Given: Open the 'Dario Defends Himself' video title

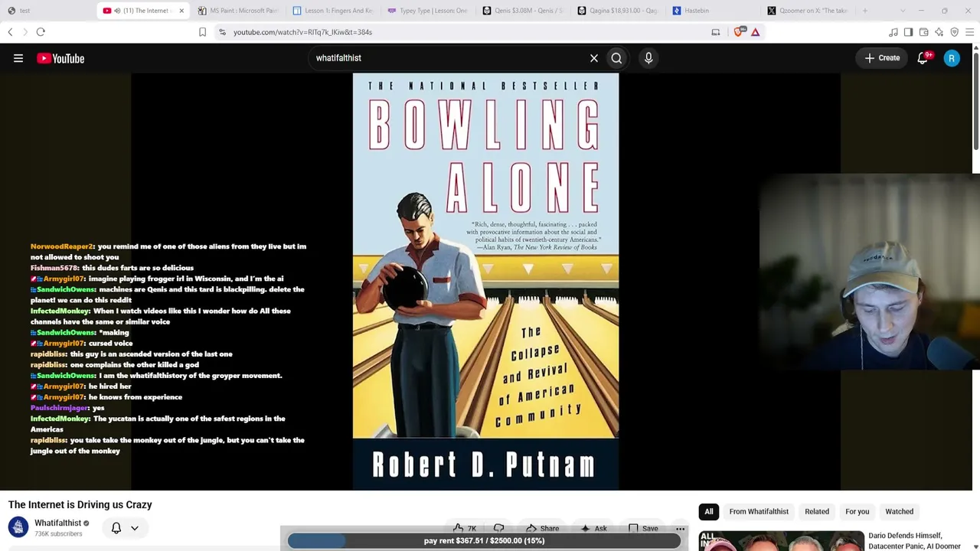Looking at the screenshot, I should pos(914,540).
